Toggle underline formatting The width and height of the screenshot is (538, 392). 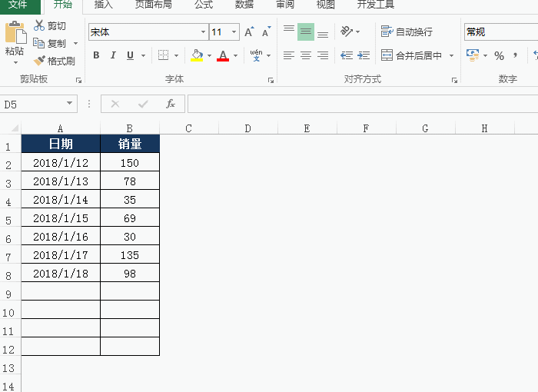pyautogui.click(x=130, y=55)
